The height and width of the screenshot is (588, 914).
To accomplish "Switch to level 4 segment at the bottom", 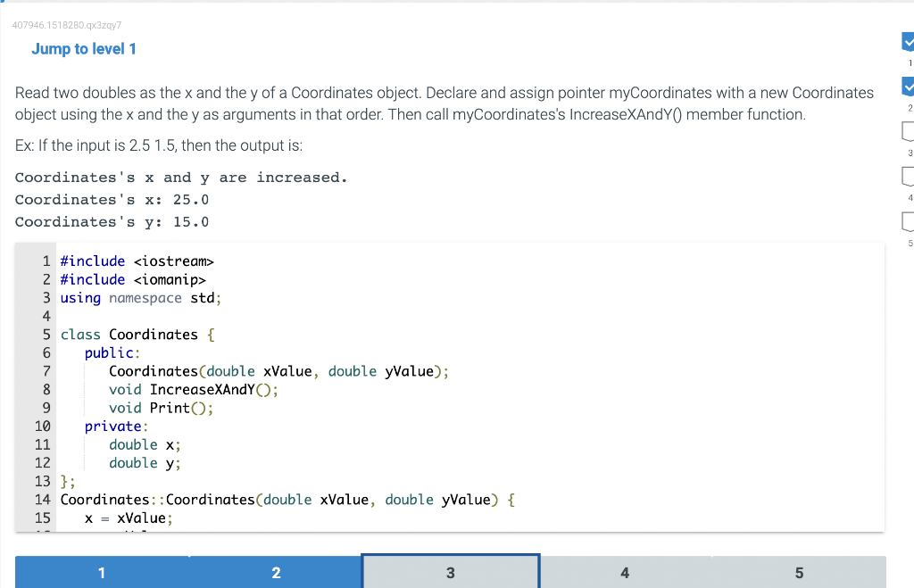I will click(625, 572).
